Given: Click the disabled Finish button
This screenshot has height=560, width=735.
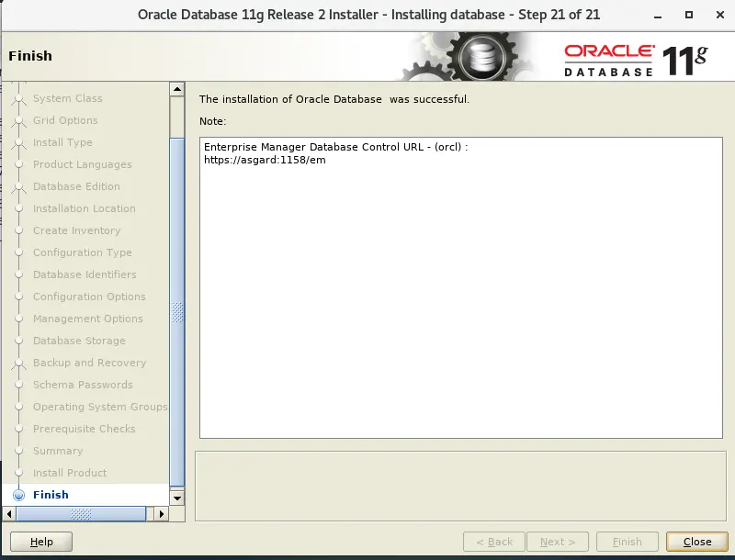Looking at the screenshot, I should point(628,542).
